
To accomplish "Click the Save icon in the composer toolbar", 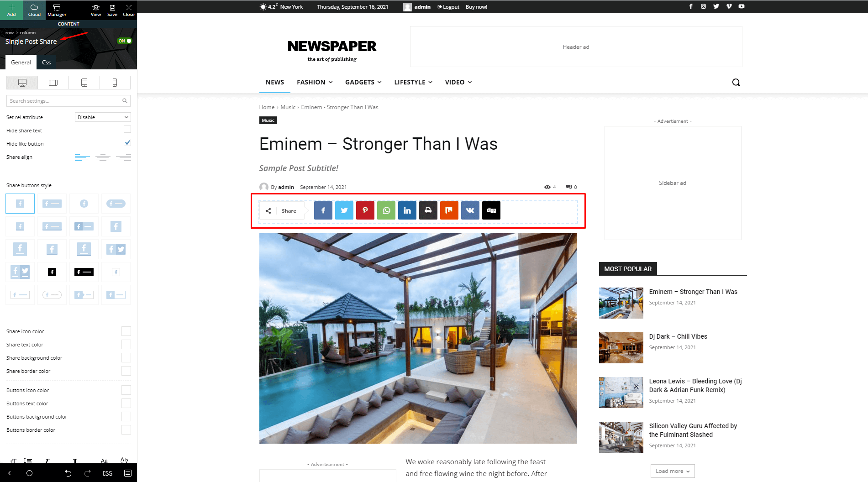I will pos(112,10).
